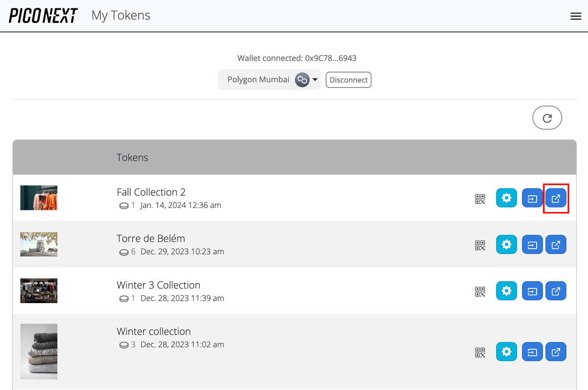
Task: Click the Torre de Belém thumbnail image
Action: pos(39,244)
